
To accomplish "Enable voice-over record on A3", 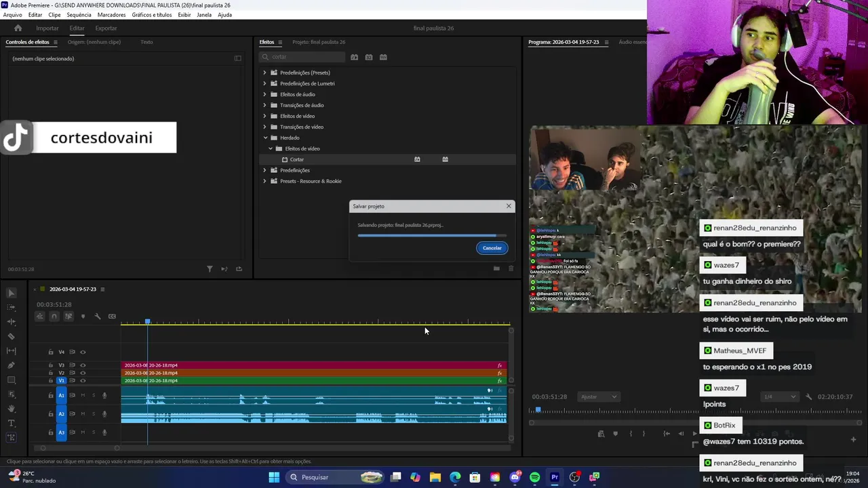I will point(104,432).
